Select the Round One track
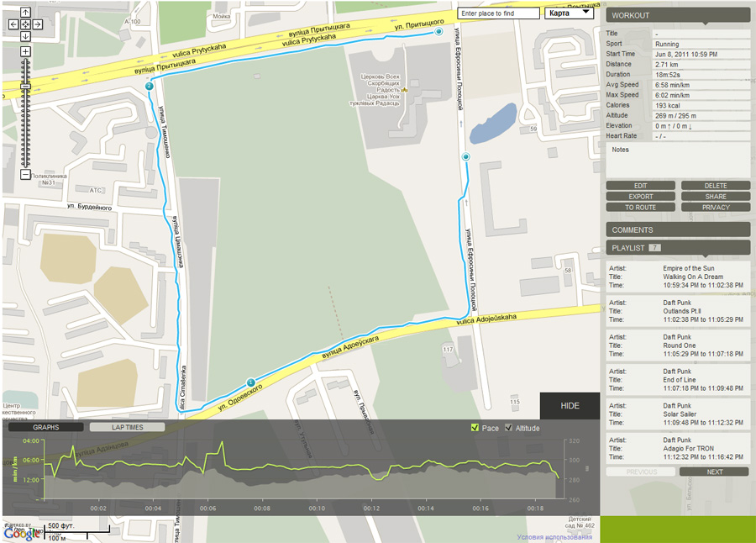This screenshot has height=543, width=756. pyautogui.click(x=678, y=345)
